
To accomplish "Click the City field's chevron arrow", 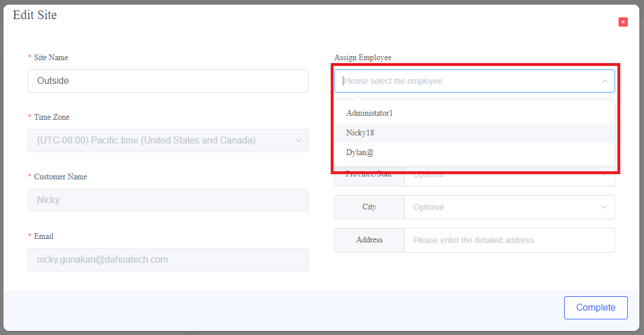I will [x=605, y=207].
